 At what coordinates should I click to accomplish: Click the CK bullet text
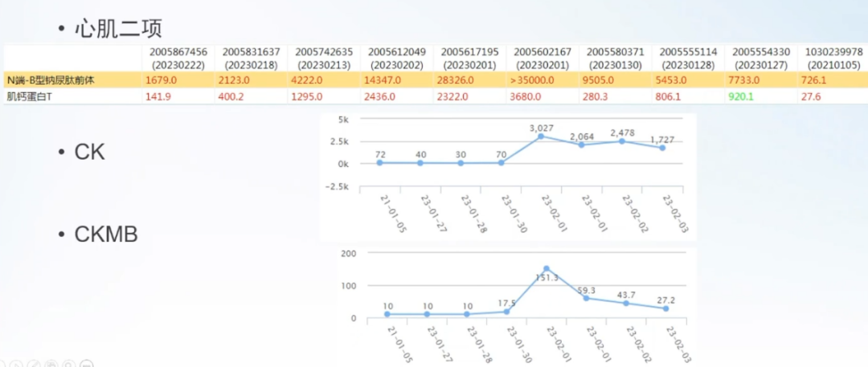(x=89, y=151)
